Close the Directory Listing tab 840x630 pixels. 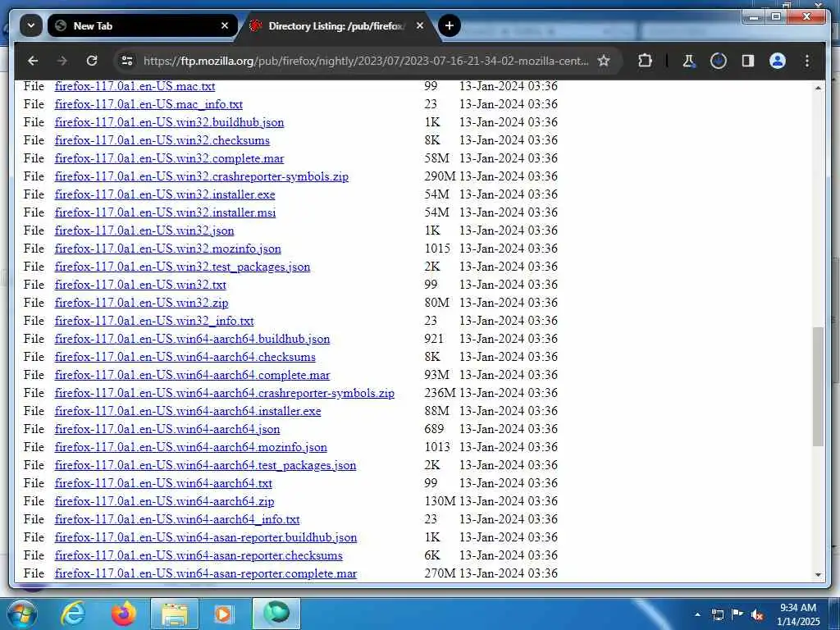[x=420, y=25]
